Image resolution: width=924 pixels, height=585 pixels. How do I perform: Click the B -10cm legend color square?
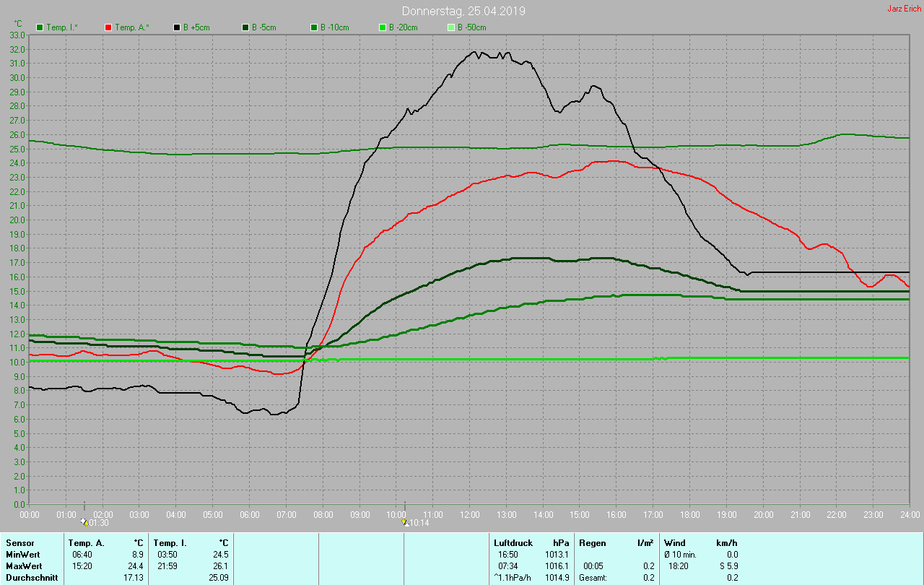pyautogui.click(x=314, y=27)
